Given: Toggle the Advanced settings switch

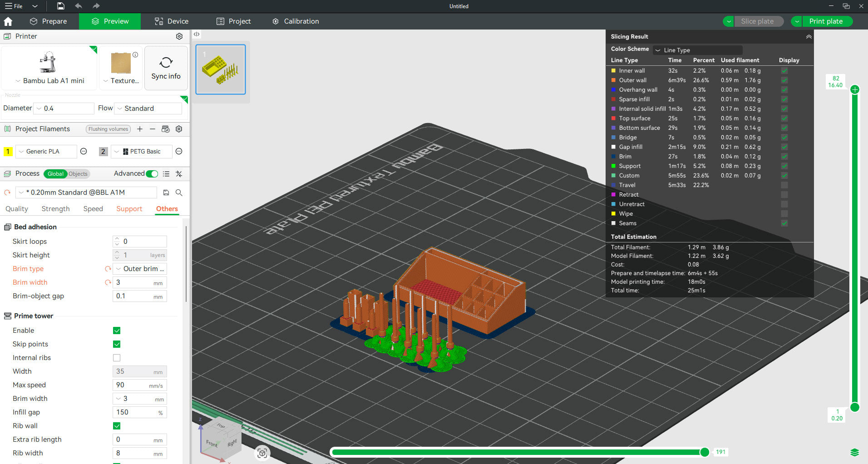Looking at the screenshot, I should point(152,173).
